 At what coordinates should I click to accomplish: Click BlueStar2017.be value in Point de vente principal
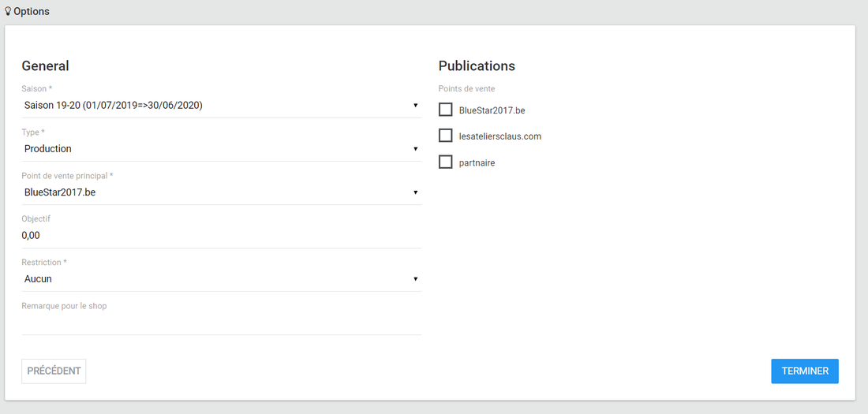click(60, 192)
